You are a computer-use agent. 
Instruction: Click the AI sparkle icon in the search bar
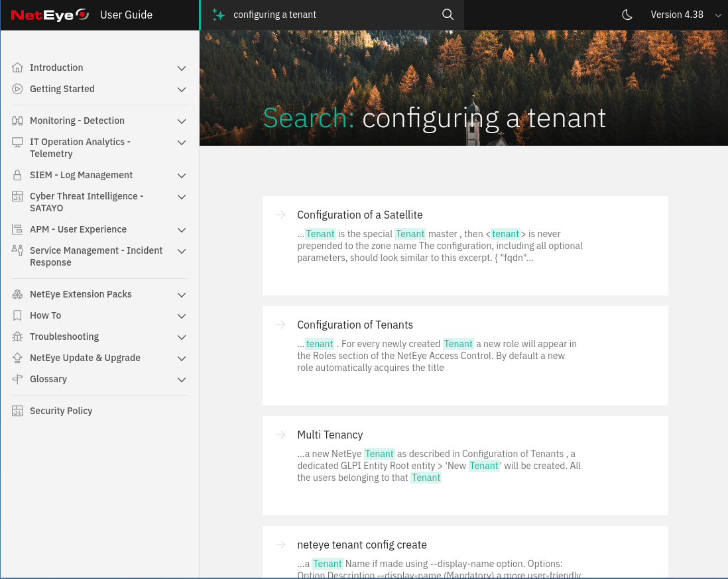click(x=219, y=14)
